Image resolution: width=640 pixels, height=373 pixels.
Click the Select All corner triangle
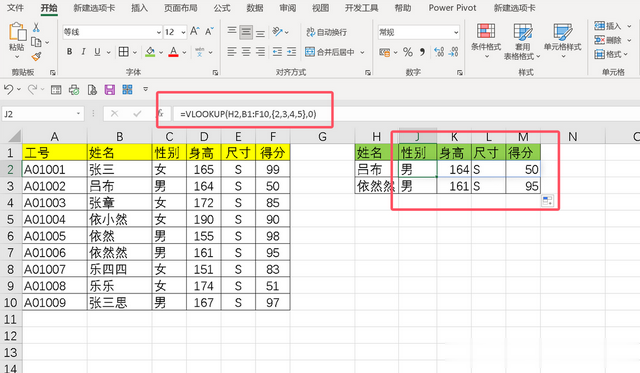14,136
